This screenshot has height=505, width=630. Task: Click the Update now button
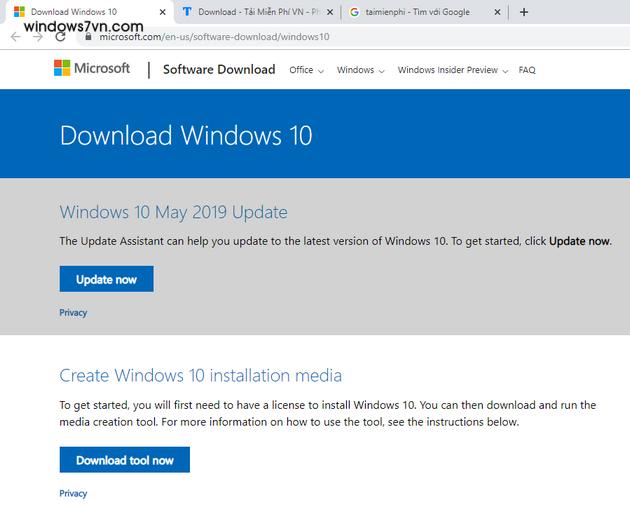[106, 279]
